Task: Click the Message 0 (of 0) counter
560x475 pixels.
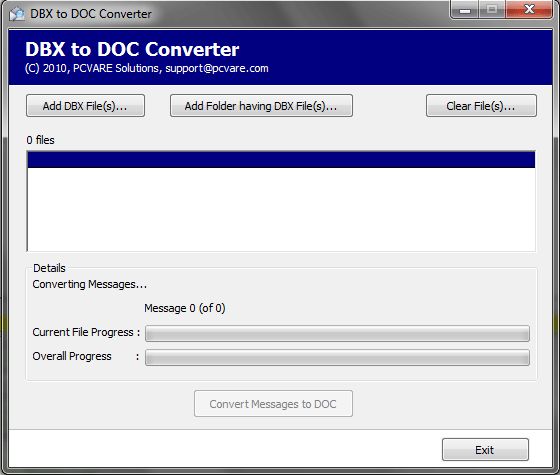Action: click(x=185, y=308)
